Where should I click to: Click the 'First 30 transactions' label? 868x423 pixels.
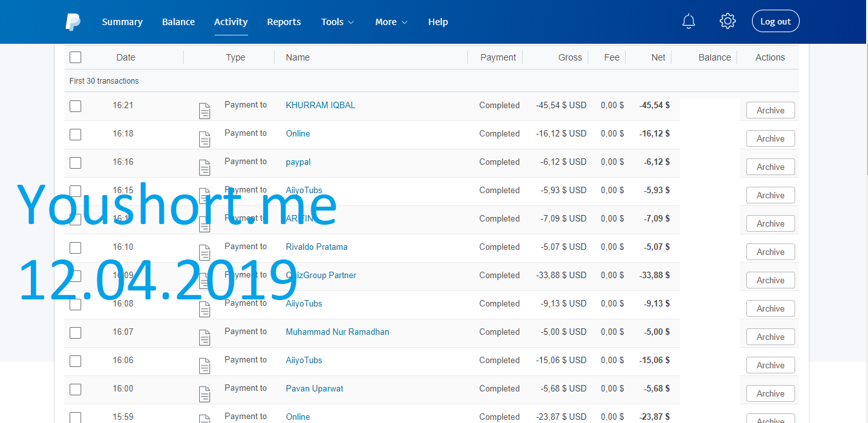(x=104, y=81)
